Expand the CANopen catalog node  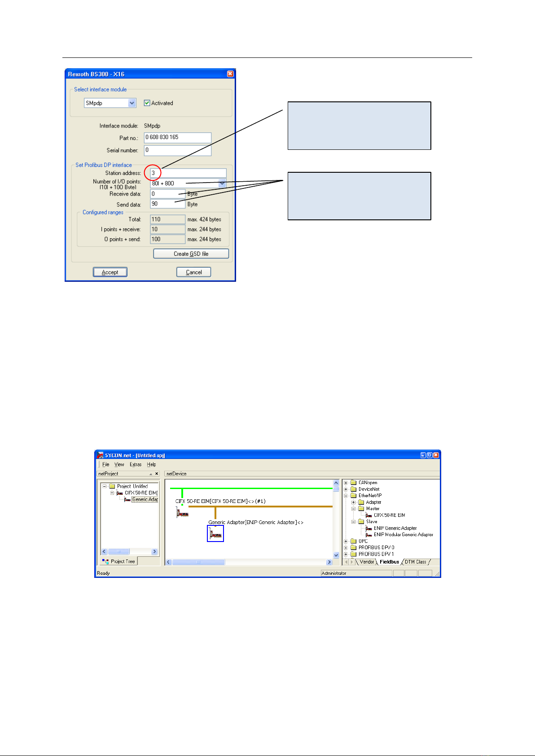346,483
